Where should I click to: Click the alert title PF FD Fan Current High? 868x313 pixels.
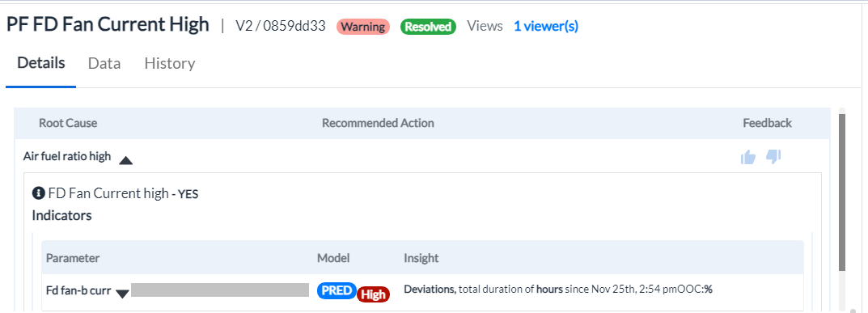(x=108, y=24)
